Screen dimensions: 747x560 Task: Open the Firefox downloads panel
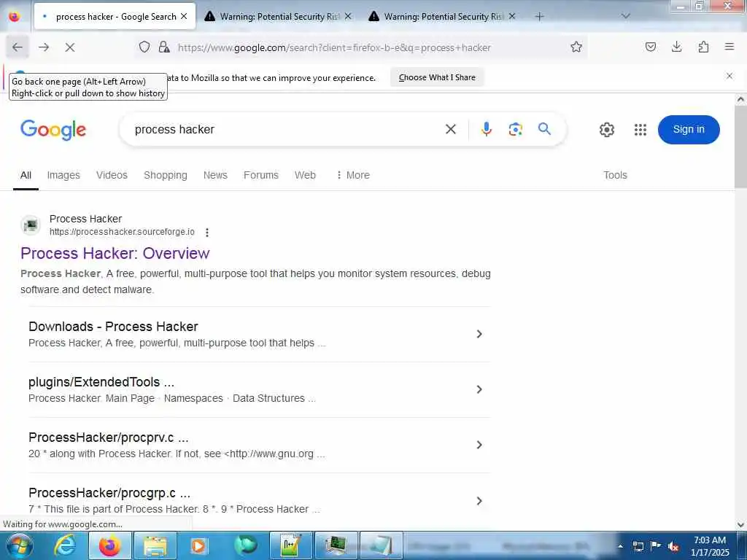(676, 47)
